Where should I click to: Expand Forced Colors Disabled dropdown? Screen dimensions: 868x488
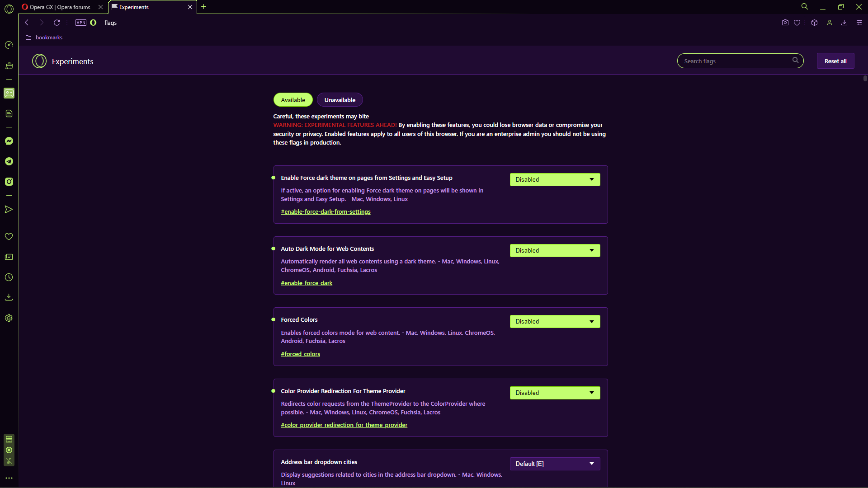(x=555, y=321)
